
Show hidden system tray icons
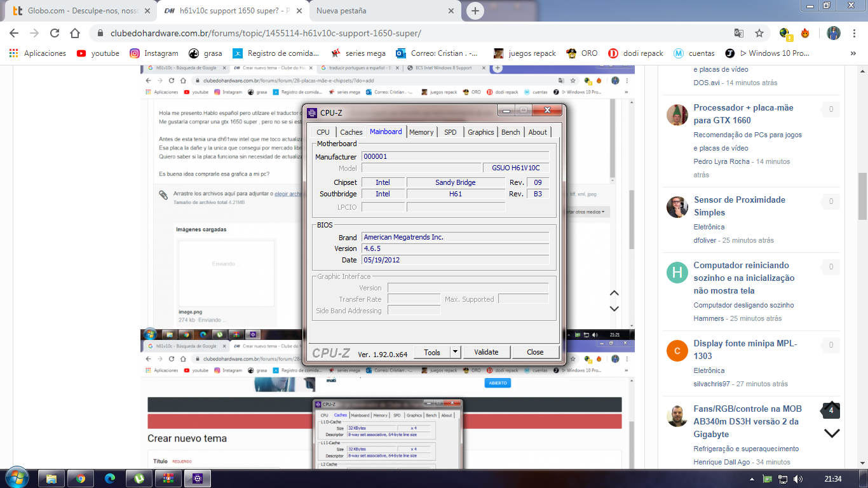[754, 478]
